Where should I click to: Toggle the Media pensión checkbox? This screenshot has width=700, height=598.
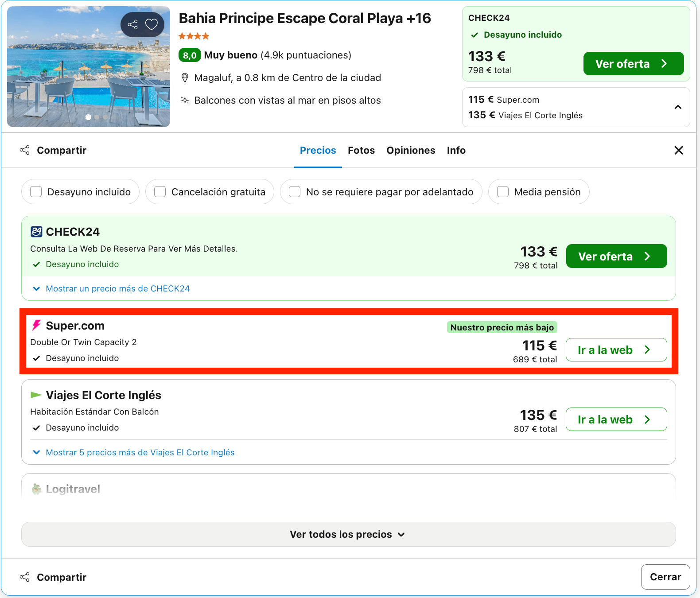(503, 192)
